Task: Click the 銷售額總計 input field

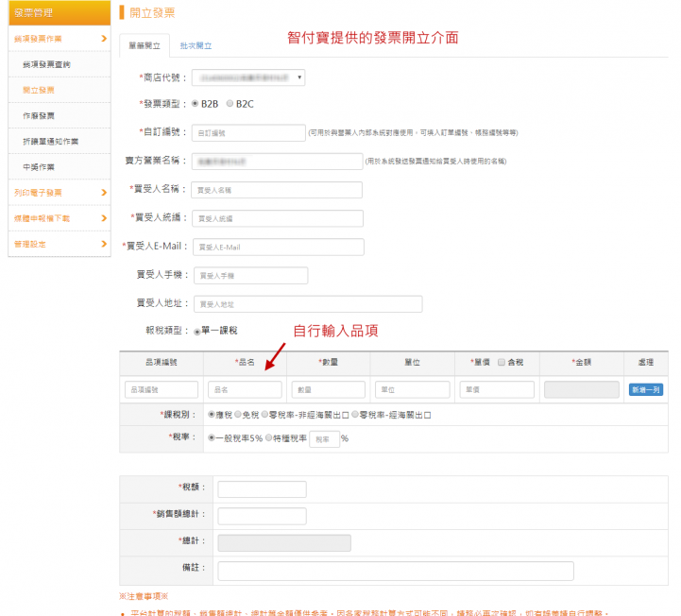Action: point(262,516)
